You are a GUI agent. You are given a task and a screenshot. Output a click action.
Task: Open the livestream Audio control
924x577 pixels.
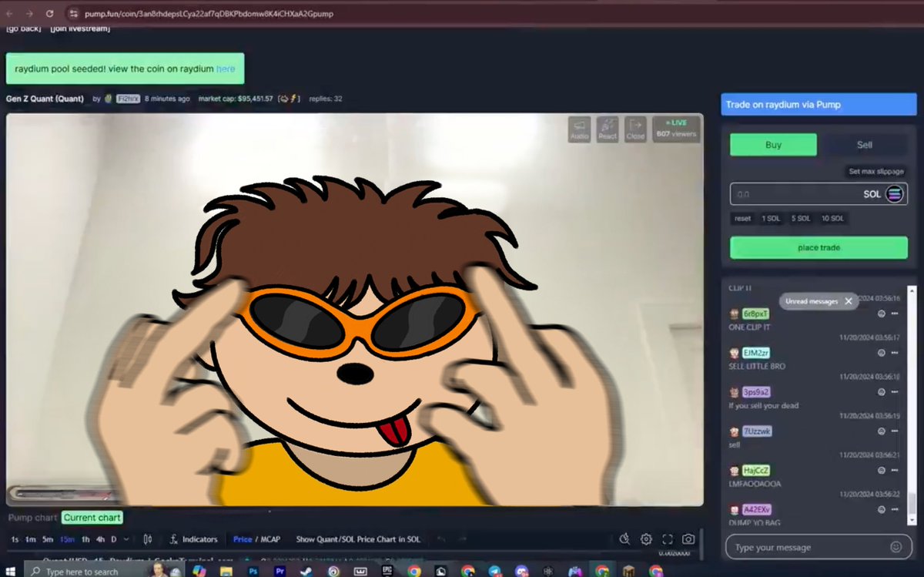click(x=580, y=129)
